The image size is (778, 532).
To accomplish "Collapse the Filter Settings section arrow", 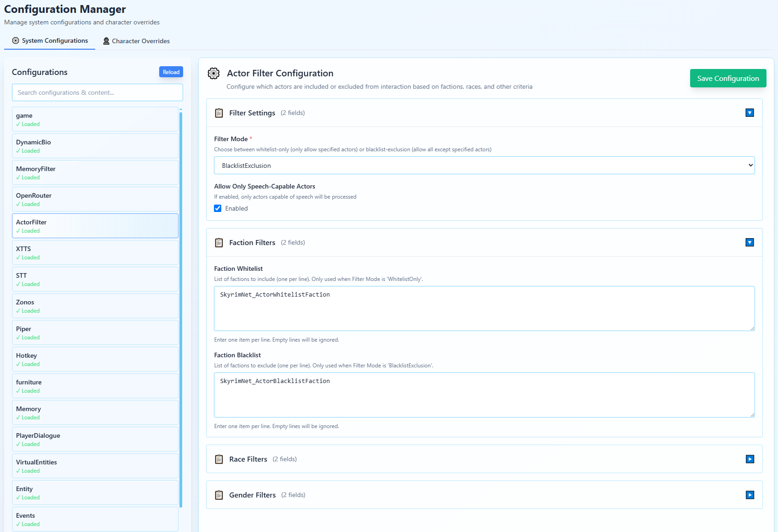I will 749,113.
